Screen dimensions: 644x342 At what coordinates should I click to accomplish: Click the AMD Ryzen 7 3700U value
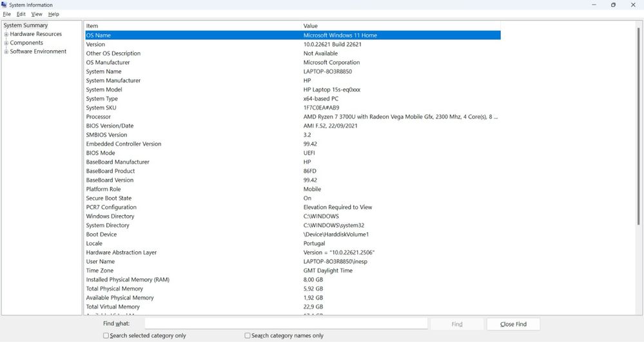pos(400,117)
